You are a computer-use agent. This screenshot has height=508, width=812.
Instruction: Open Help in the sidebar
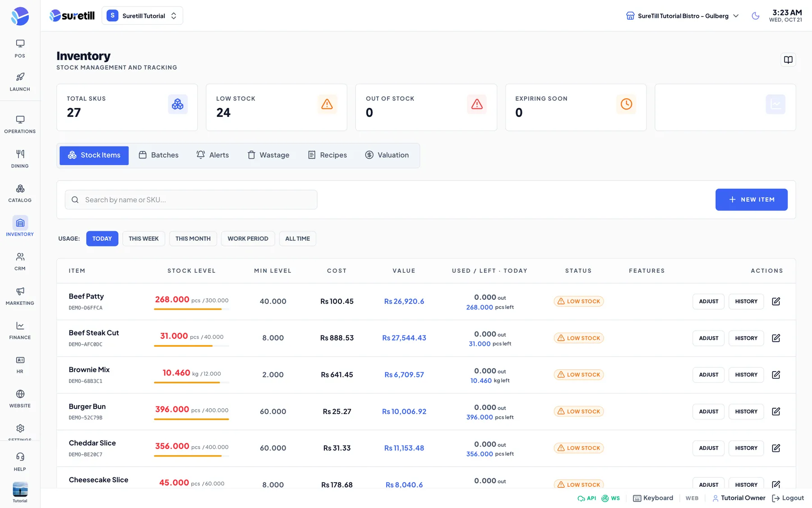(x=20, y=462)
